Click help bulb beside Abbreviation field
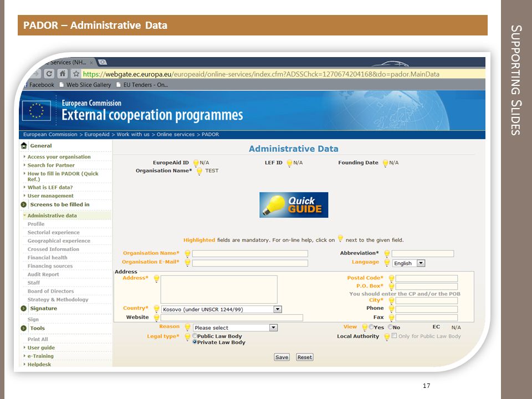 pyautogui.click(x=387, y=254)
